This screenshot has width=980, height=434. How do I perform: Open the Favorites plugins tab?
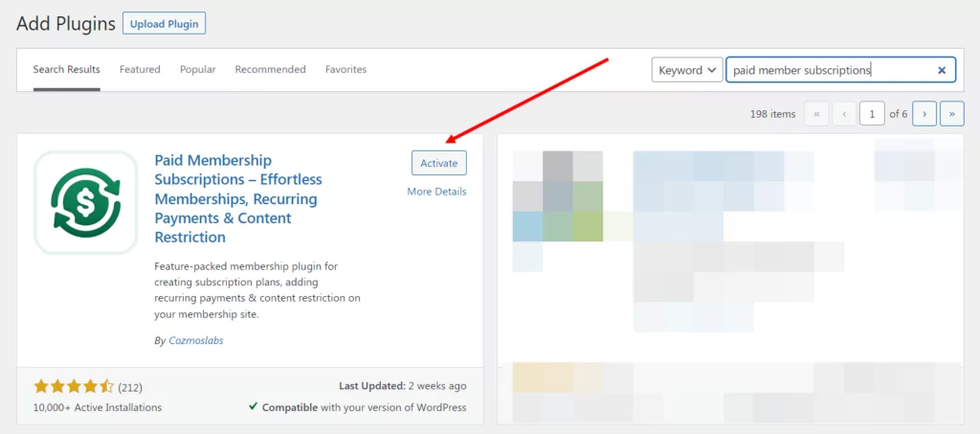click(345, 69)
